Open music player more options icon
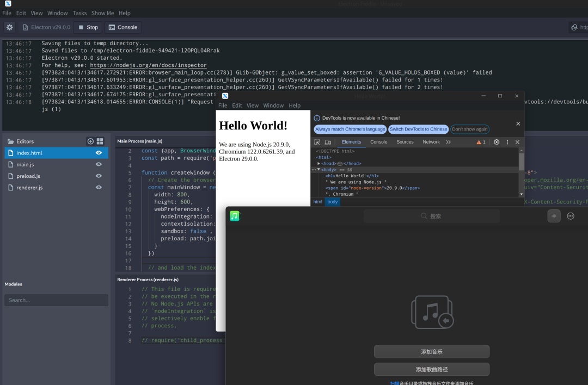This screenshot has height=385, width=588. pos(571,216)
